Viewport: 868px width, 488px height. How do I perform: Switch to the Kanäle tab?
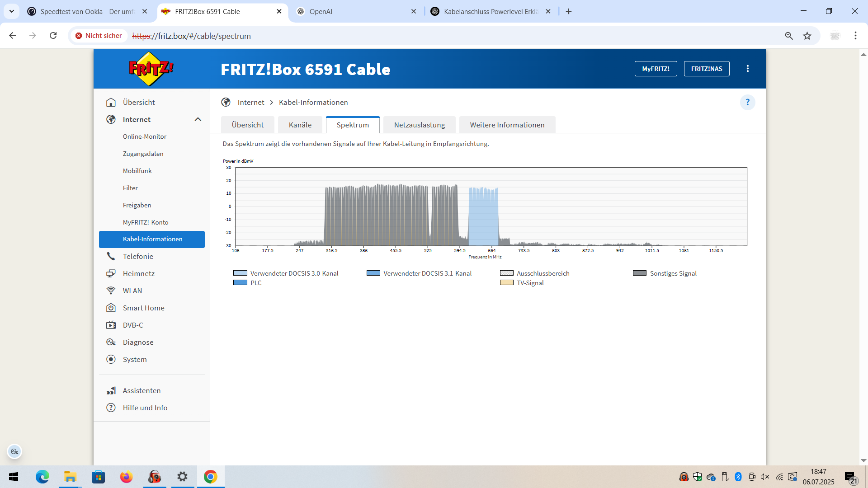coord(300,125)
